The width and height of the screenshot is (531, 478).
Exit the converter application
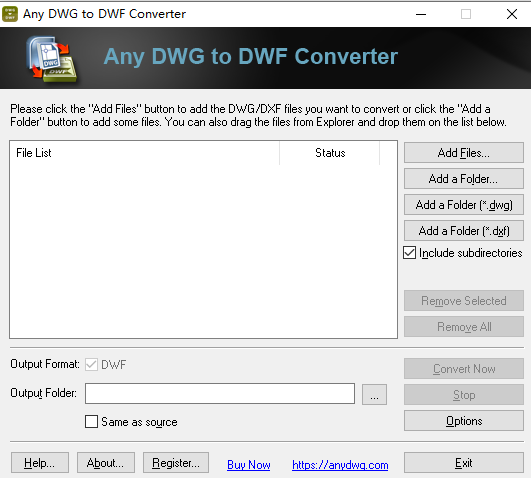[464, 462]
